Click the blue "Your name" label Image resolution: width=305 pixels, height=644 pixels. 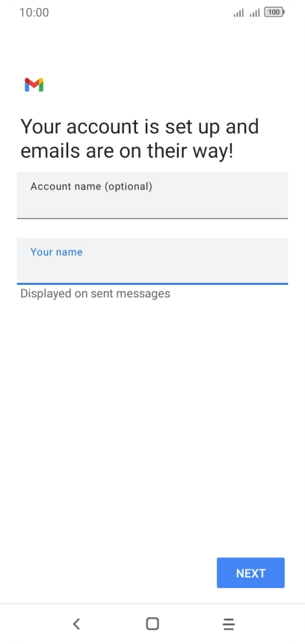click(56, 252)
